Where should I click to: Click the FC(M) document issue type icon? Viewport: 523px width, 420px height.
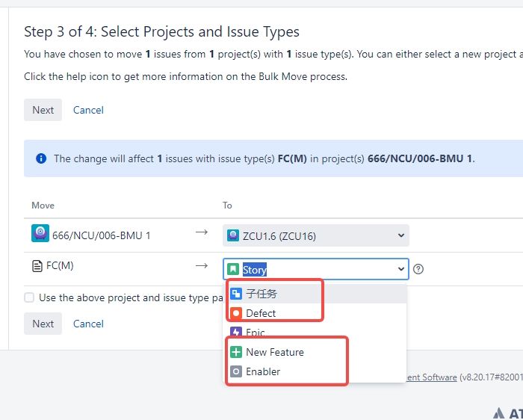coord(37,266)
